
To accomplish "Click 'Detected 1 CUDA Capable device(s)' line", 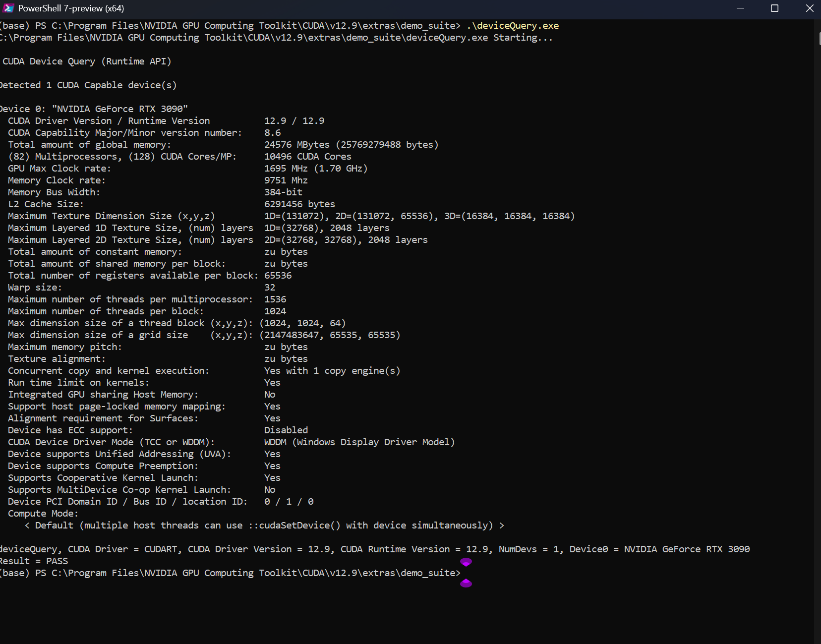I will pyautogui.click(x=88, y=85).
